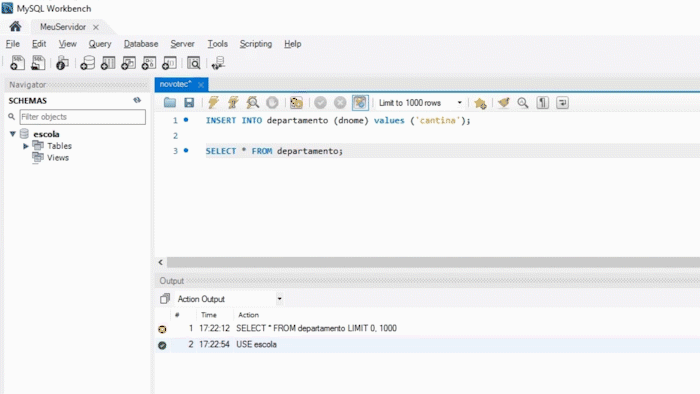
Task: Save the script with floppy disk icon
Action: pyautogui.click(x=189, y=103)
